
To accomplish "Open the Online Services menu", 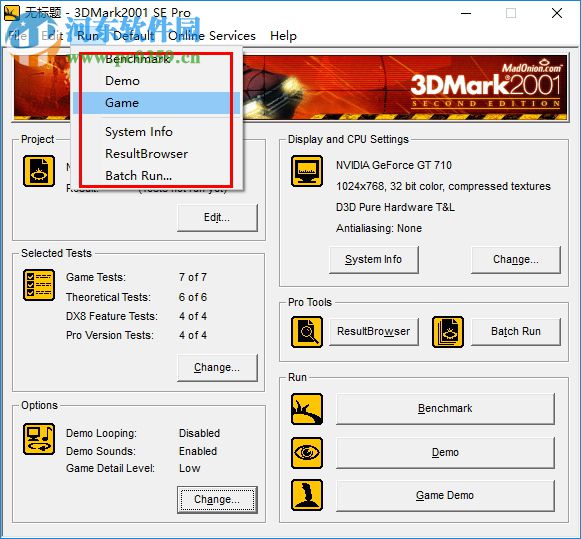I will pyautogui.click(x=212, y=36).
